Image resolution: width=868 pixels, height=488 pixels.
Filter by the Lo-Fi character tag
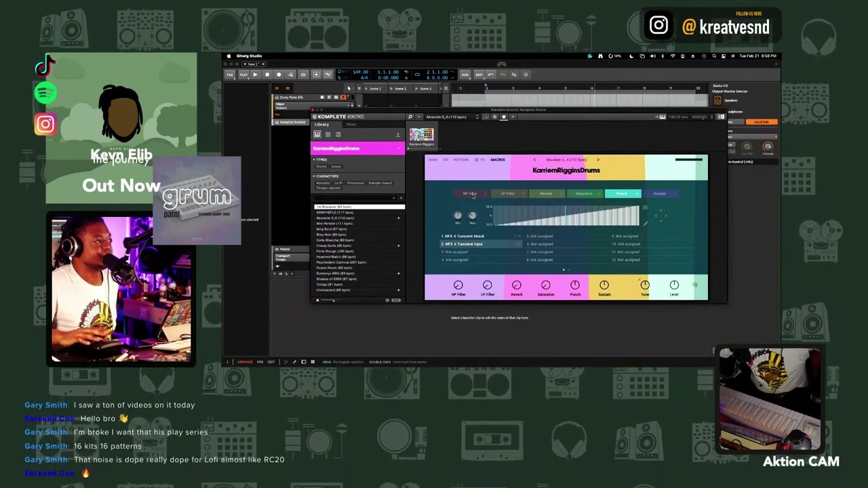point(338,183)
